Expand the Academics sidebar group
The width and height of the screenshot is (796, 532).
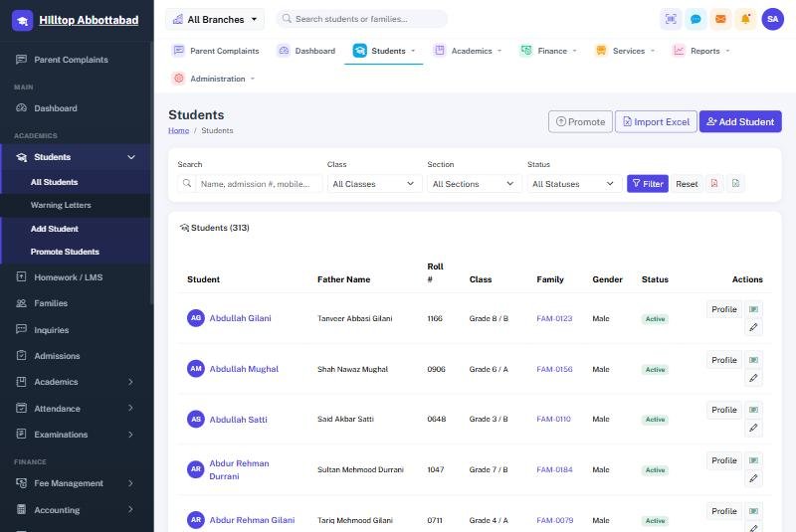tap(77, 382)
